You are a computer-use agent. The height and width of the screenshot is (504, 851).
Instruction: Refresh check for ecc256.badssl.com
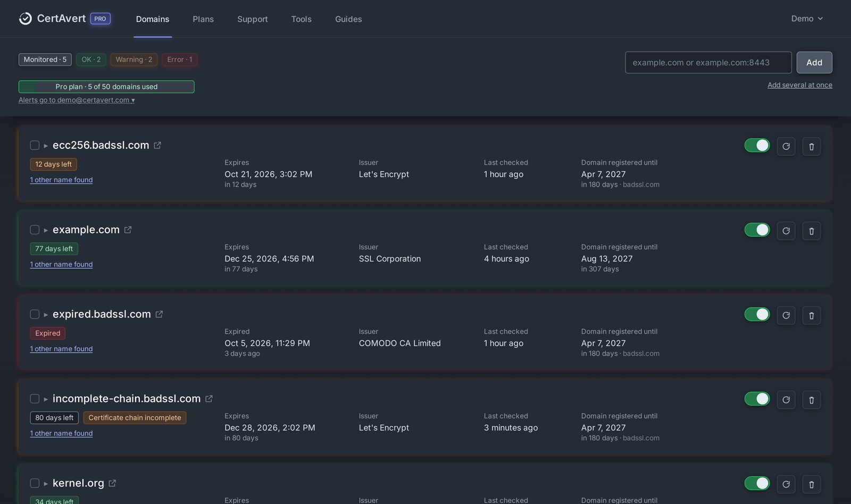coord(786,146)
